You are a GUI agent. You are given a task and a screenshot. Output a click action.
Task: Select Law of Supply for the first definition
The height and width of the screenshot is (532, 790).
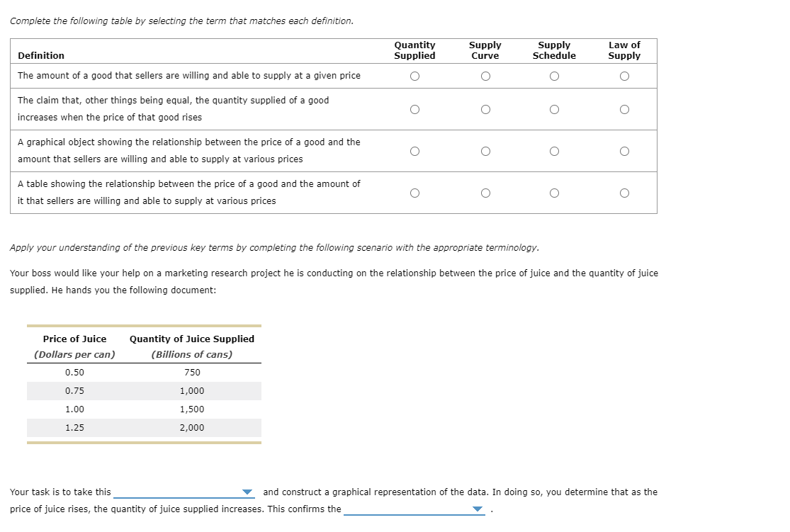(624, 76)
